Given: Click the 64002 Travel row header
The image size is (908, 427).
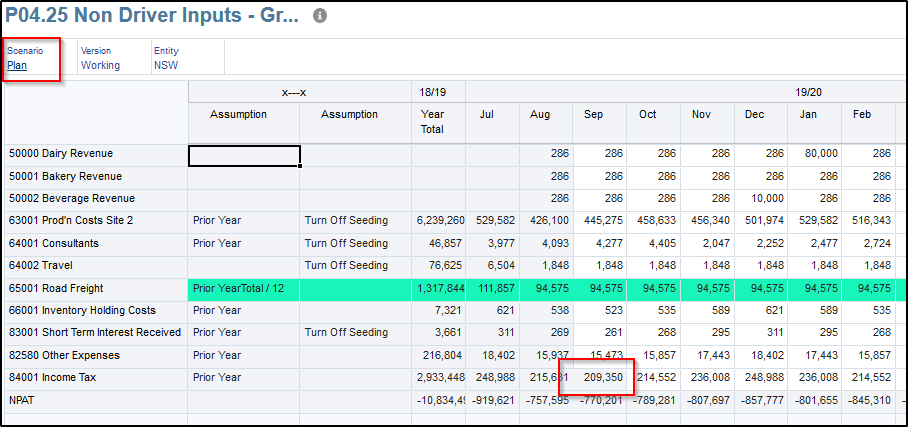Looking at the screenshot, I should [96, 265].
